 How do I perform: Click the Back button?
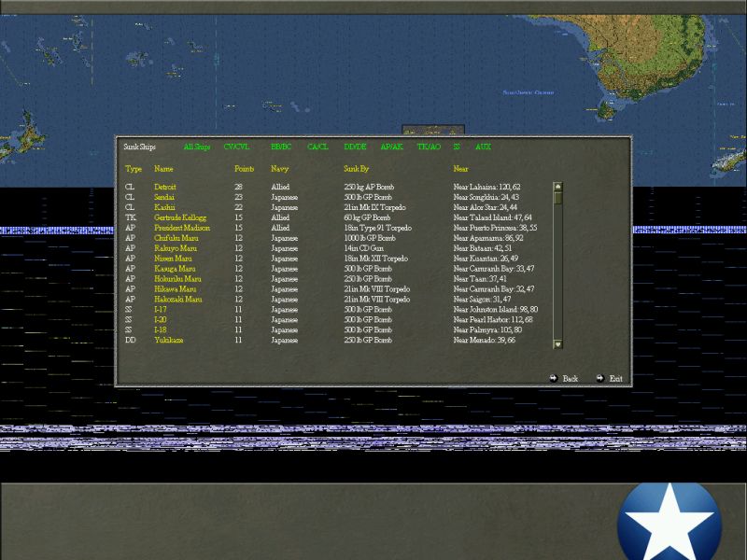[x=569, y=379]
